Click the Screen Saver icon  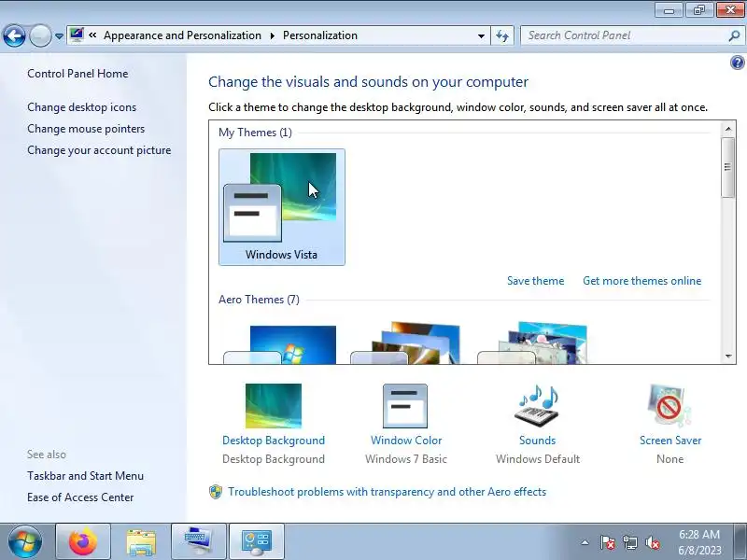pos(669,406)
